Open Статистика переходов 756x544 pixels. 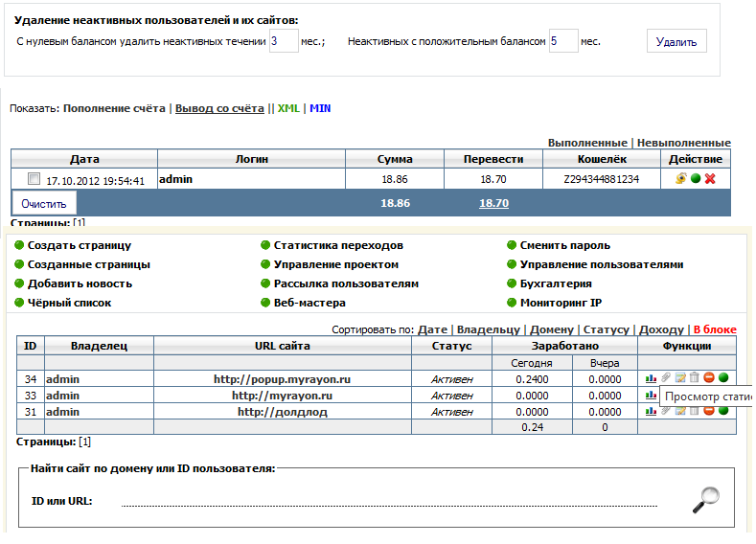pos(338,245)
